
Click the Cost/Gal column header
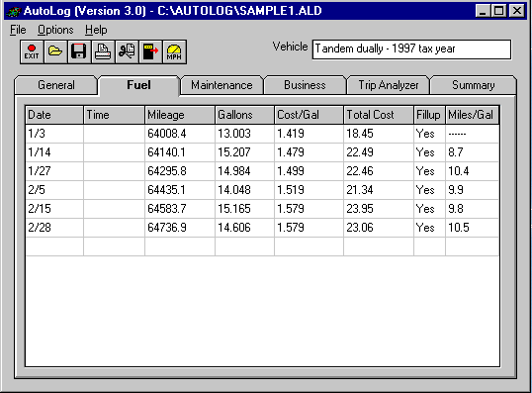(309, 115)
